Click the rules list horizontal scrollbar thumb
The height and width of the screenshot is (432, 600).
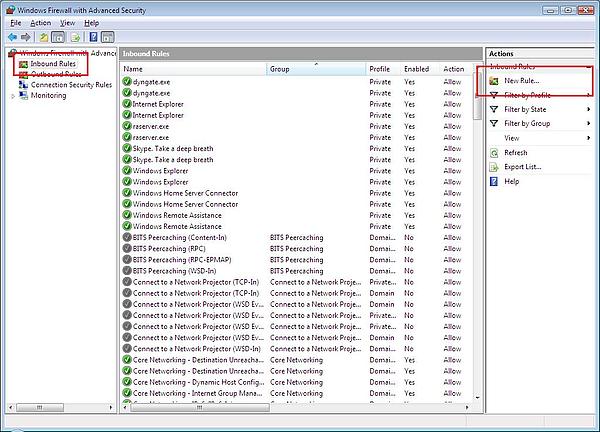click(x=200, y=408)
